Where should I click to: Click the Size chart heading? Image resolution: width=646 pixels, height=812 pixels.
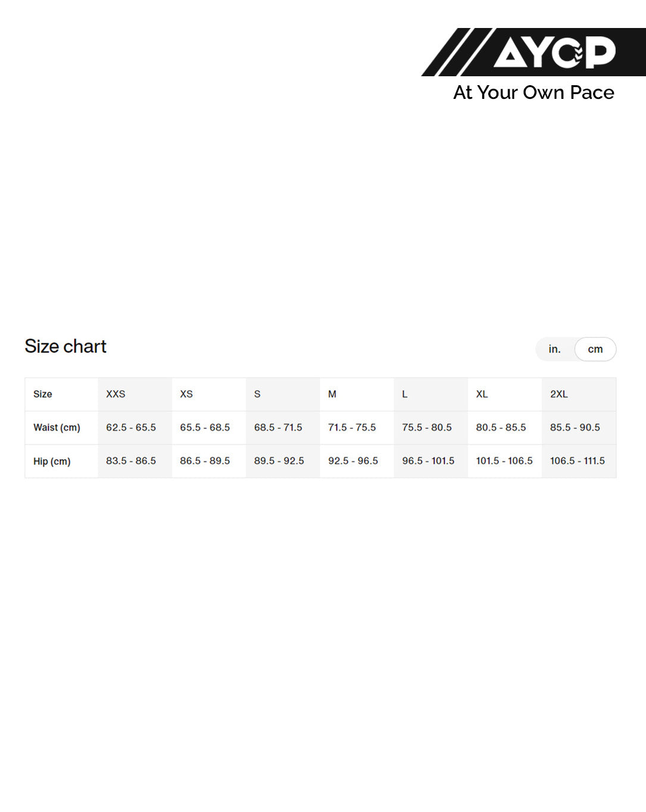pyautogui.click(x=65, y=346)
